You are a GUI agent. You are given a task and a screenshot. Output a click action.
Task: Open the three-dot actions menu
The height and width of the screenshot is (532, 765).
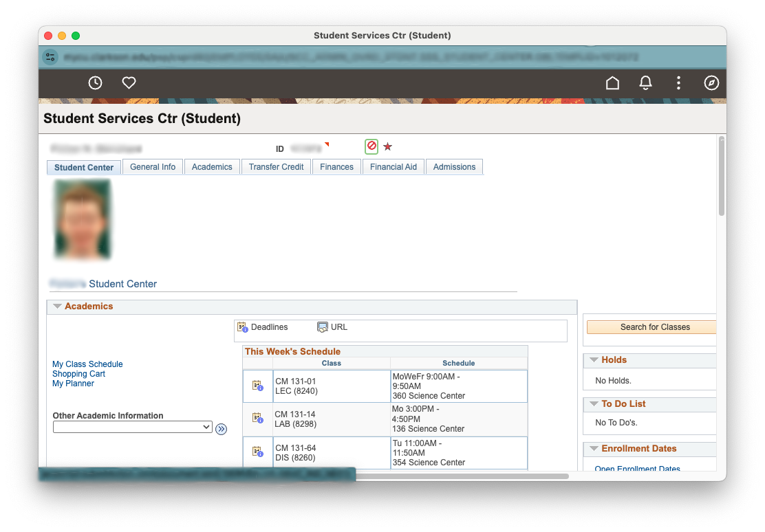[x=678, y=83]
